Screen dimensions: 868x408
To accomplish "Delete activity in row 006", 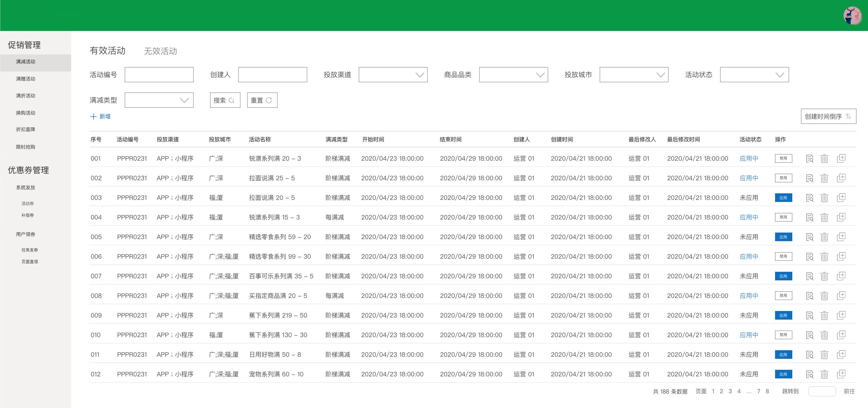I will click(824, 257).
